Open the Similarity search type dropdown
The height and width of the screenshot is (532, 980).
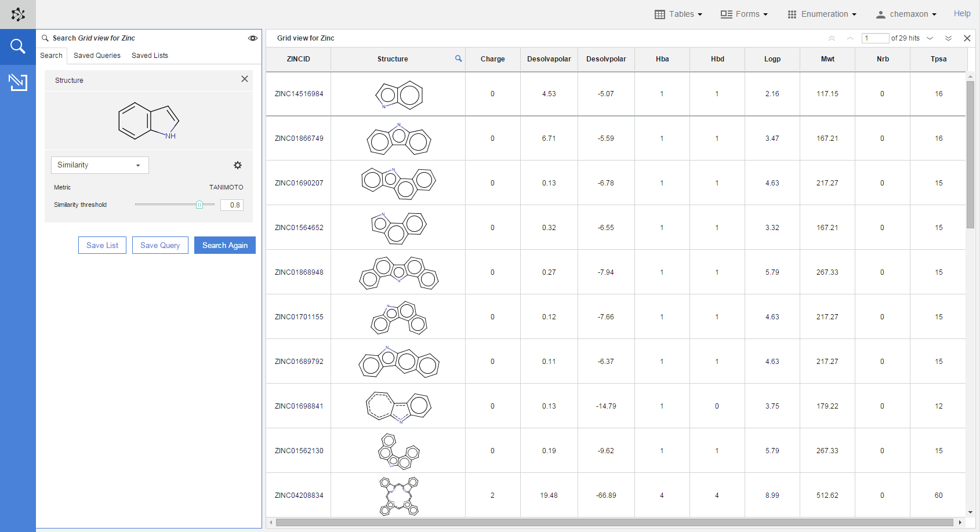(x=99, y=165)
